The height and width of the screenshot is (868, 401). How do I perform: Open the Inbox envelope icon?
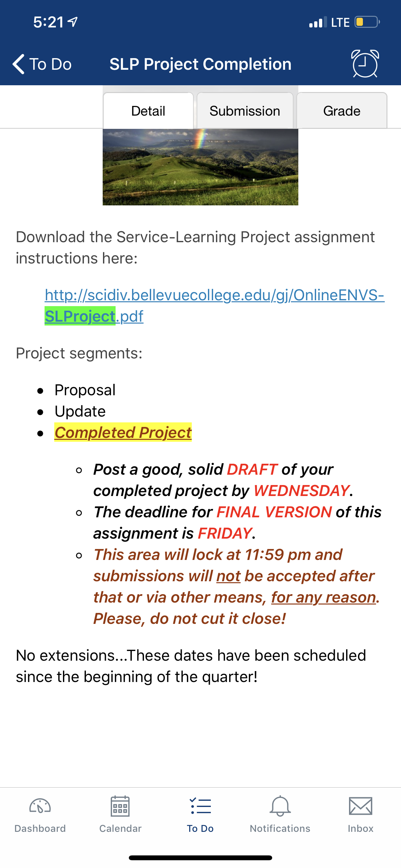tap(361, 806)
